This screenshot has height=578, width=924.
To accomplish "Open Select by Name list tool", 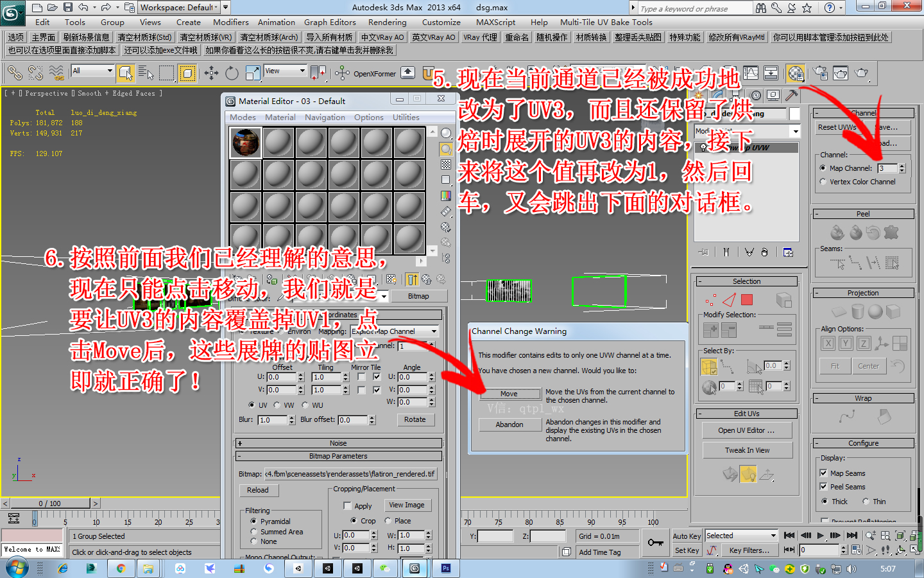I will pos(146,73).
